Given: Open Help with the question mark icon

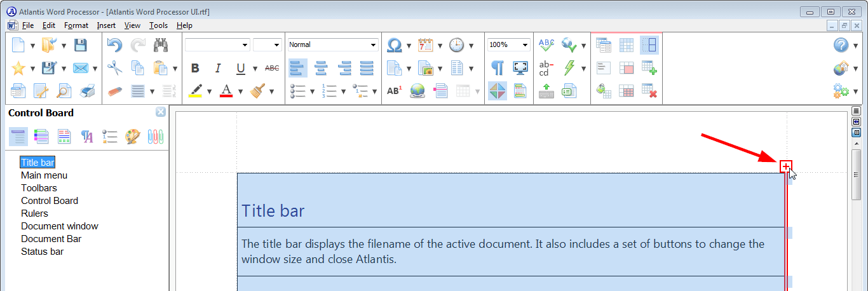Looking at the screenshot, I should pyautogui.click(x=841, y=45).
